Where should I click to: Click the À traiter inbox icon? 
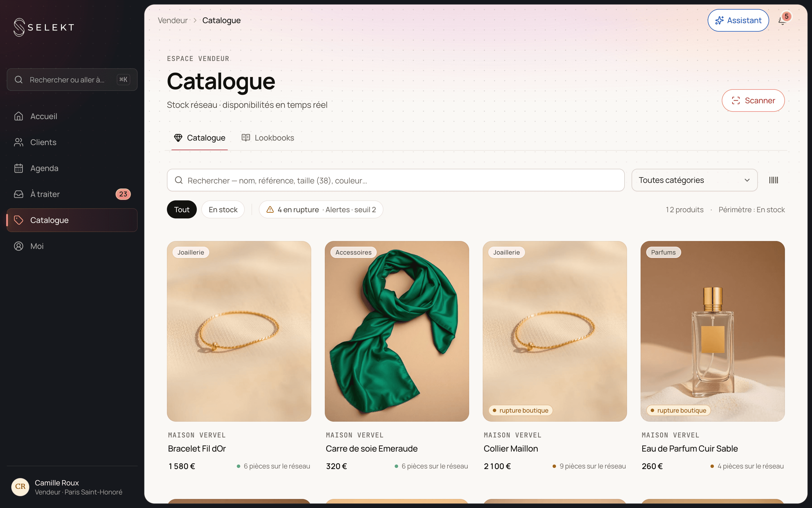(x=19, y=194)
